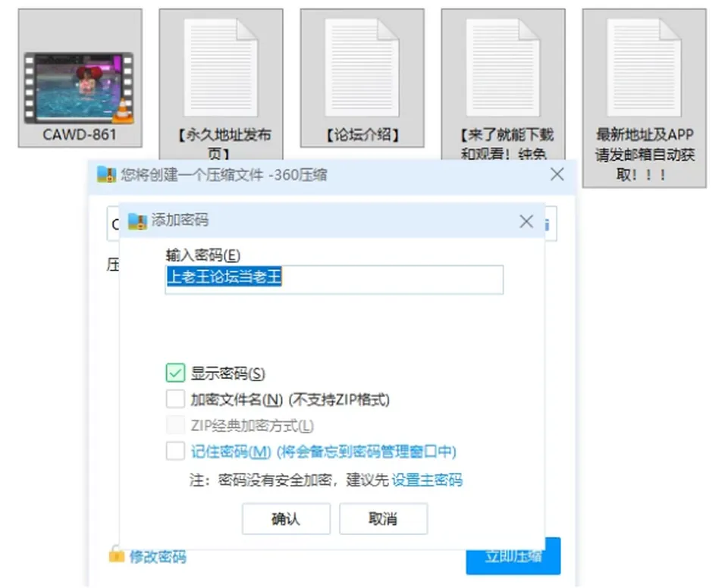Select the 【永久地址发布页】 document icon

pos(221,67)
